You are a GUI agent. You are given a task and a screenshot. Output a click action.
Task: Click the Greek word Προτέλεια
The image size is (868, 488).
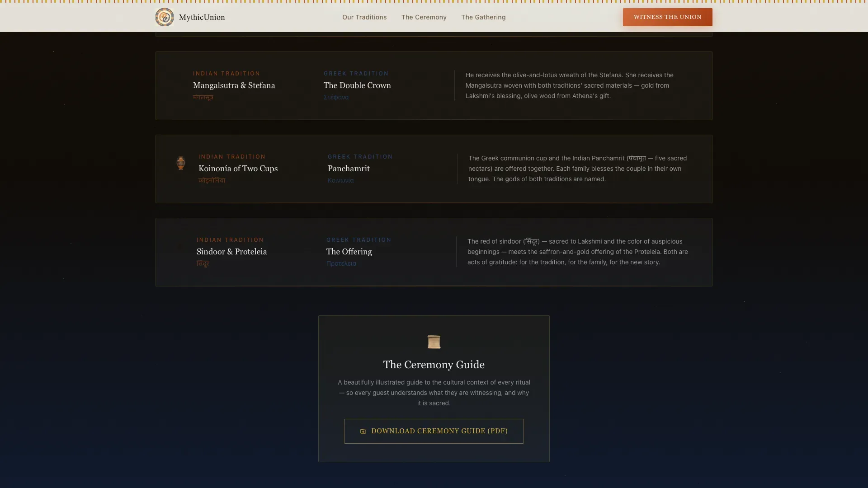(341, 263)
